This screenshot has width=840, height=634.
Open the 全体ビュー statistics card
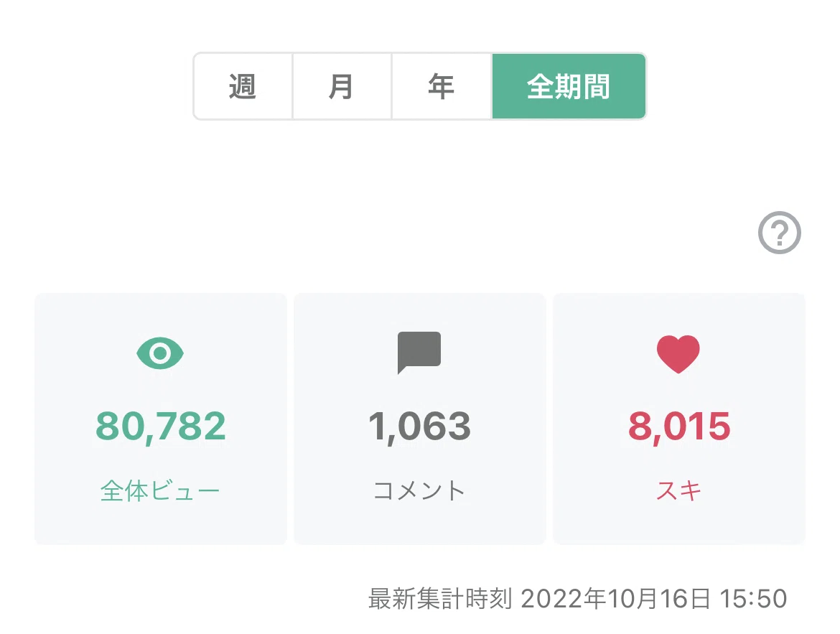click(x=161, y=419)
